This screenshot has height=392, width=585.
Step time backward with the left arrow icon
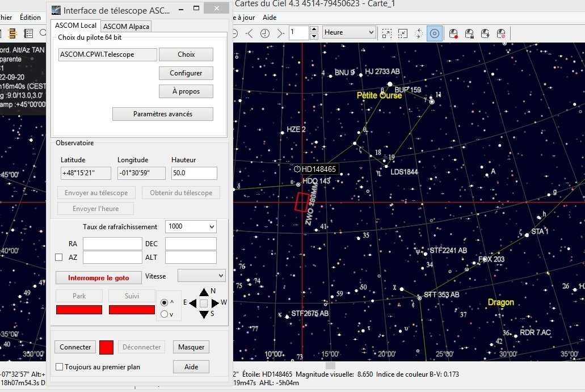coord(249,33)
